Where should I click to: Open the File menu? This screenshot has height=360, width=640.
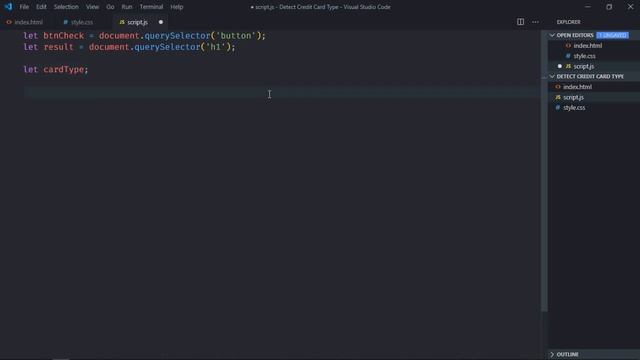coord(24,7)
